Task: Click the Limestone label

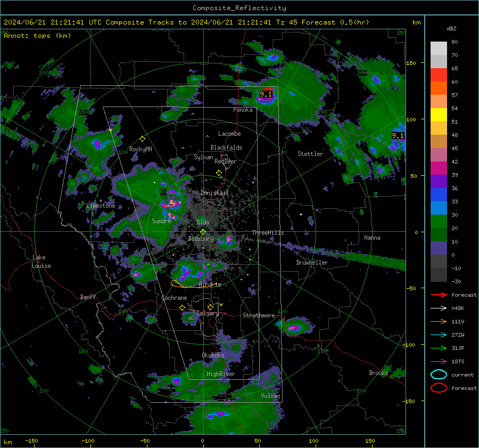Action: tap(101, 206)
